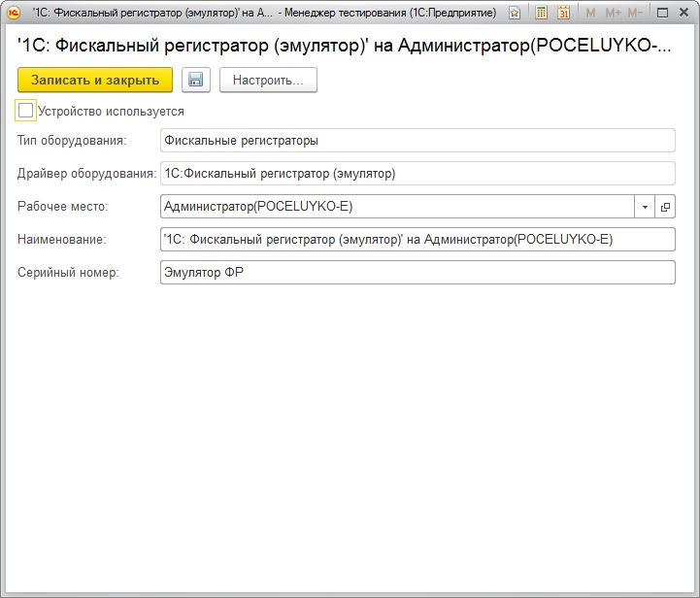Enable the Устройство используется checkbox
700x598 pixels.
point(25,111)
